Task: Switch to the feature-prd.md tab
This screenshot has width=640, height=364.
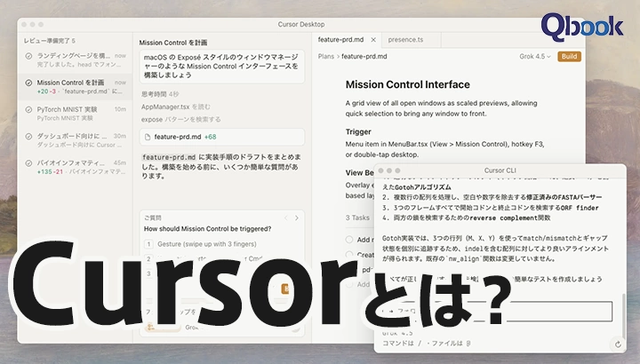Action: click(x=340, y=40)
